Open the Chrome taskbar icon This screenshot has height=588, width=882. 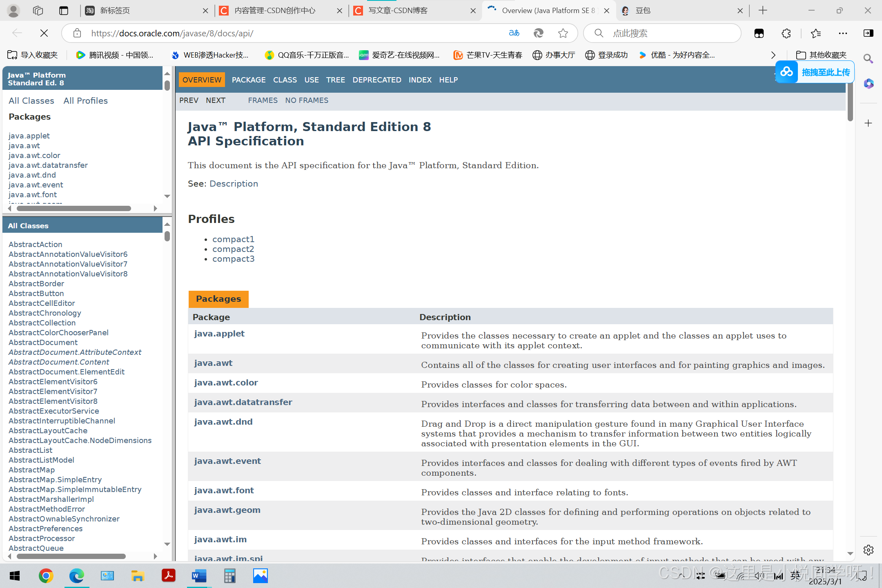(46, 576)
